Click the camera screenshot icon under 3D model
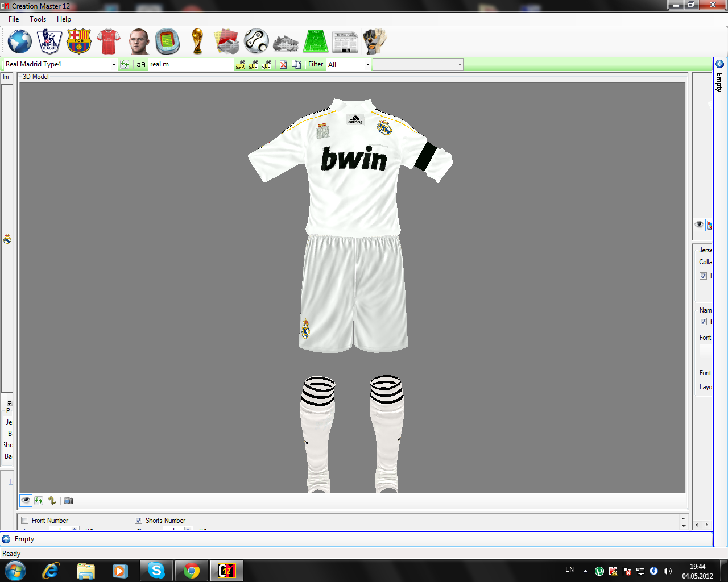This screenshot has width=728, height=582. coord(68,501)
